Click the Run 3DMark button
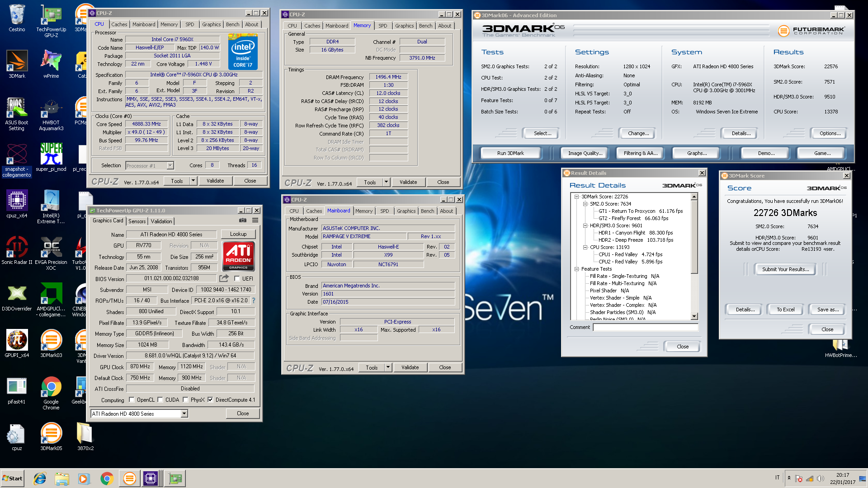The width and height of the screenshot is (868, 488). [510, 153]
